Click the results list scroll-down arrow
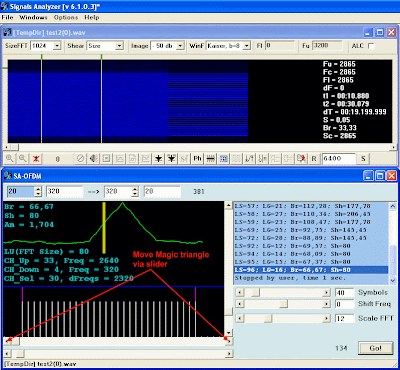Image resolution: width=400 pixels, height=370 pixels. (x=393, y=281)
